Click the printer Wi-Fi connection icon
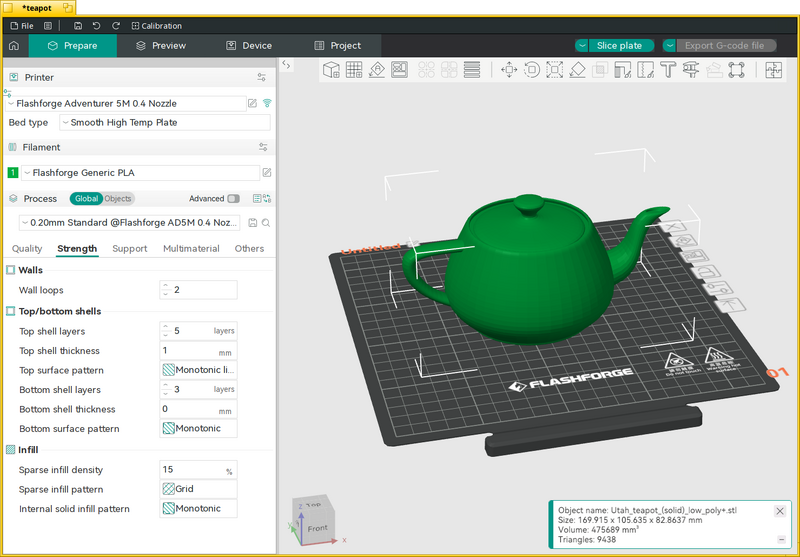Screen dimensions: 800x557 [x=267, y=104]
